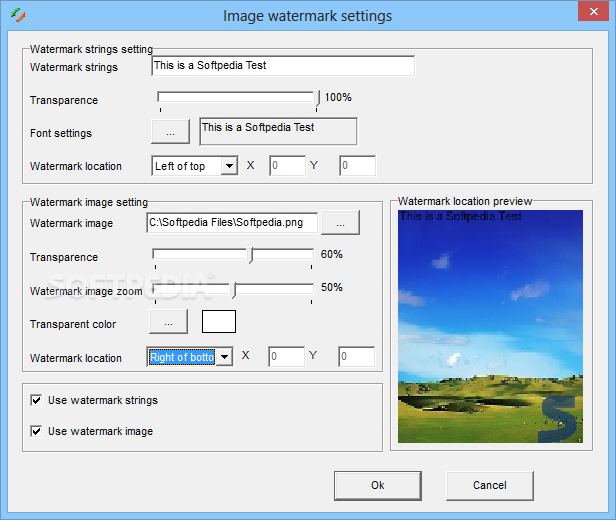Click the 'Transparent color' label
616x520 pixels.
[73, 324]
